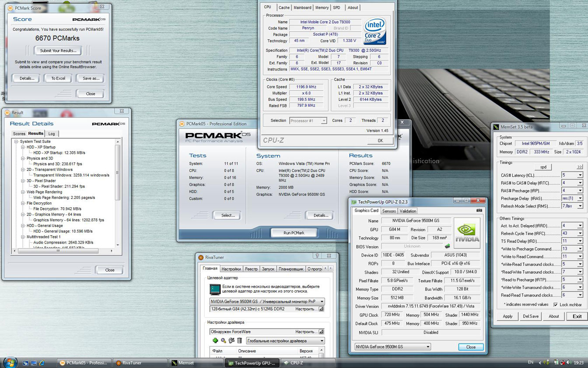Click the green plus icon in RivaTuner
This screenshot has height=368, width=588.
point(215,340)
